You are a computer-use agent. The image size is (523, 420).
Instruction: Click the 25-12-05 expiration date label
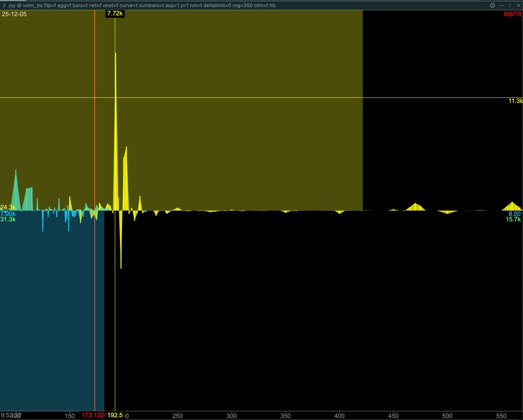point(14,14)
